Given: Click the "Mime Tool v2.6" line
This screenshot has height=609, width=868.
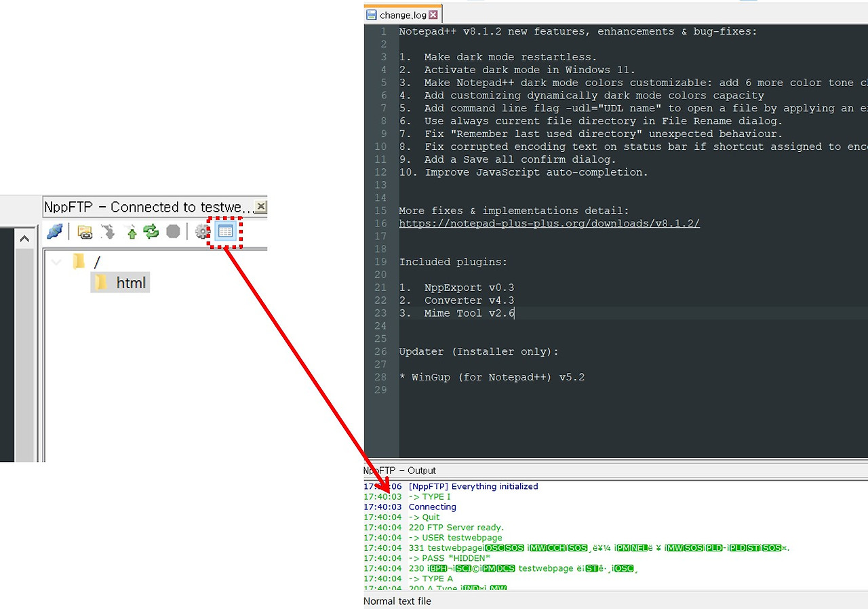Looking at the screenshot, I should [456, 313].
